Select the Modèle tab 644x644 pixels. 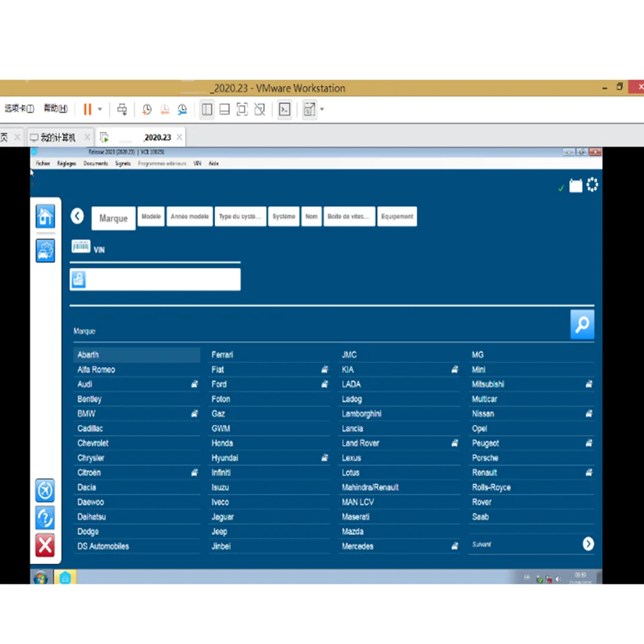[x=151, y=216]
